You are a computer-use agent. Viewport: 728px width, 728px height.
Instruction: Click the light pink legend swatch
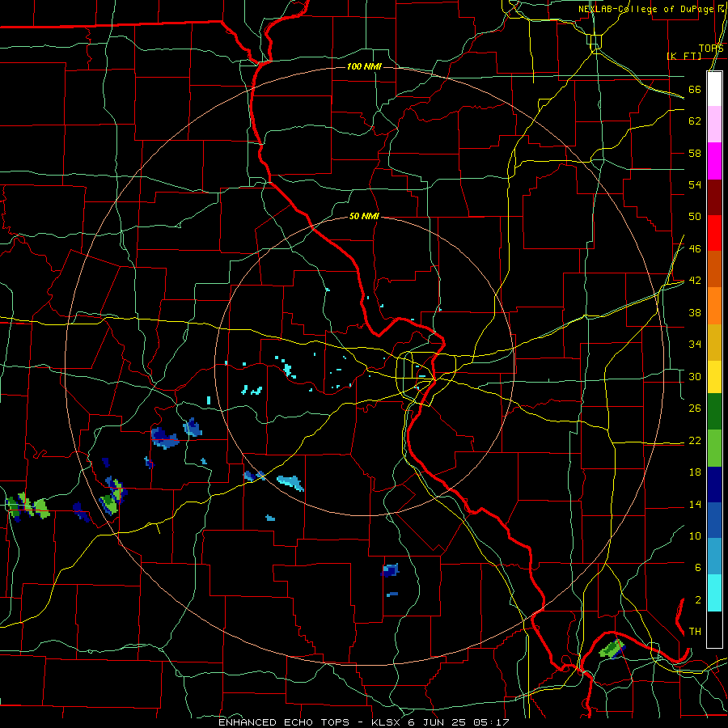tap(714, 125)
